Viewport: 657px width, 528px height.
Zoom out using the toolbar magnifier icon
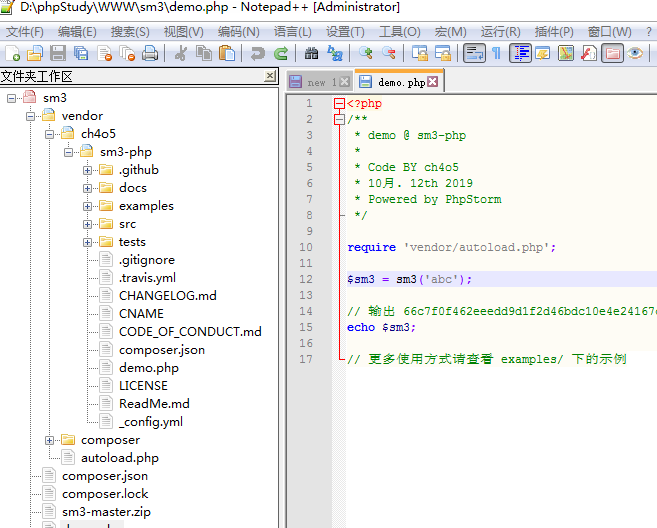point(388,53)
